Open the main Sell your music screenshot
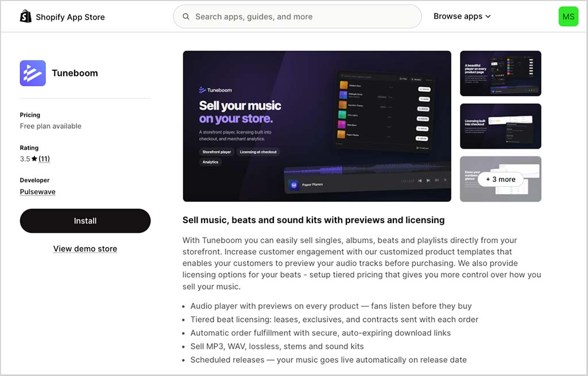 (317, 126)
